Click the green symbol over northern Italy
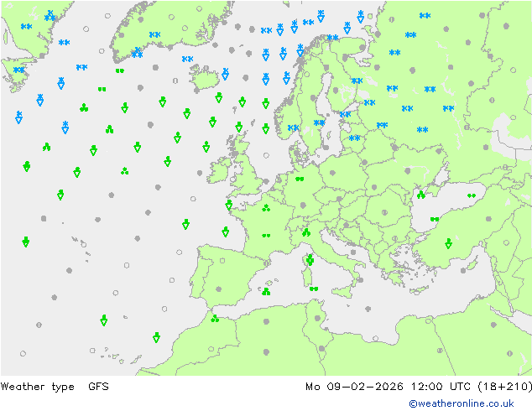The image size is (532, 411). tap(306, 232)
